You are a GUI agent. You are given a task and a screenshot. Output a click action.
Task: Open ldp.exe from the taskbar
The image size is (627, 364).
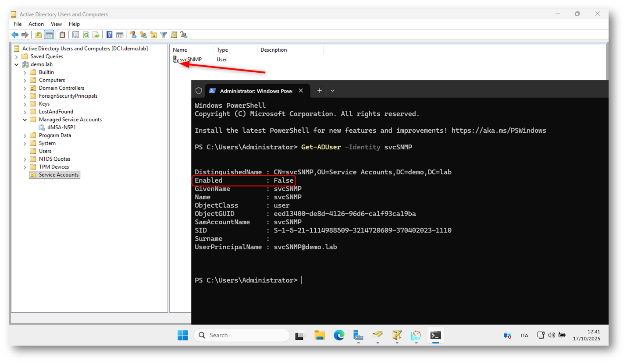tap(416, 335)
